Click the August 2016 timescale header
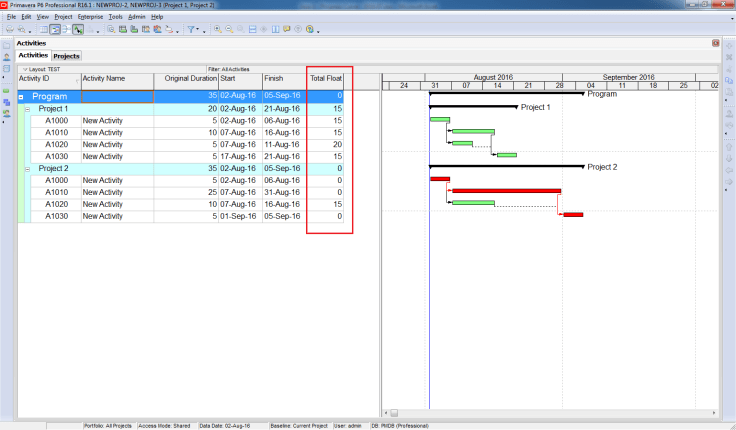 click(x=493, y=77)
